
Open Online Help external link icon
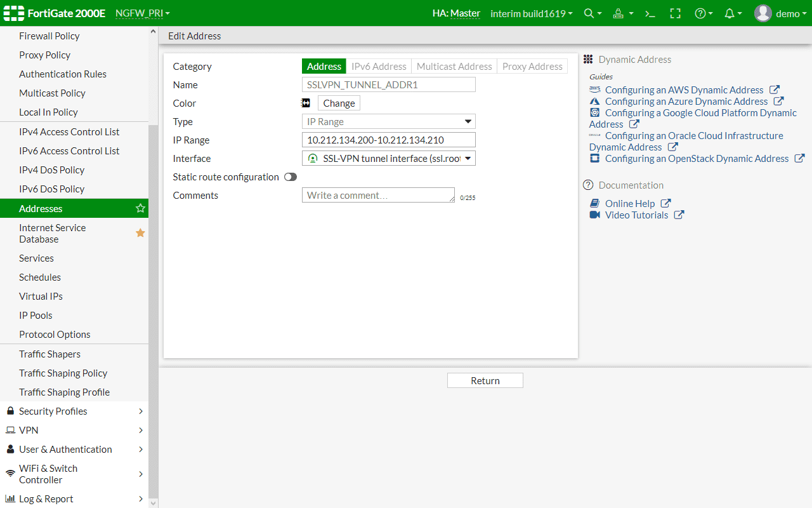(665, 203)
